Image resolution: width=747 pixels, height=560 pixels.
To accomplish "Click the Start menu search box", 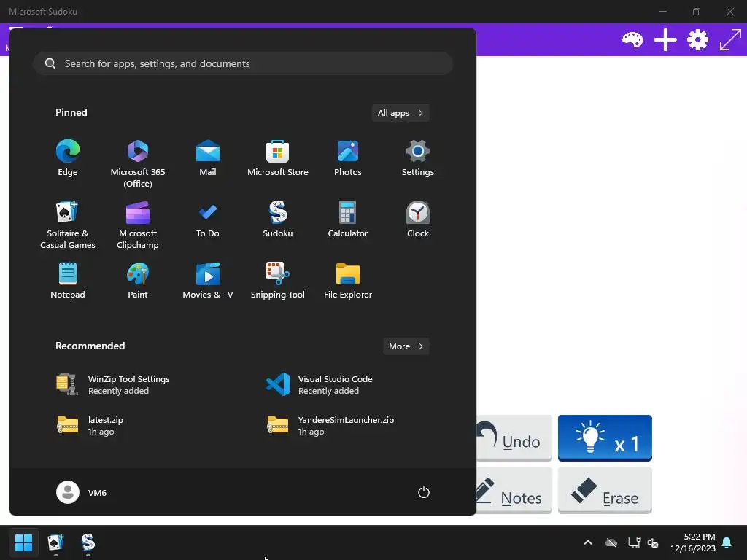I will tap(242, 63).
